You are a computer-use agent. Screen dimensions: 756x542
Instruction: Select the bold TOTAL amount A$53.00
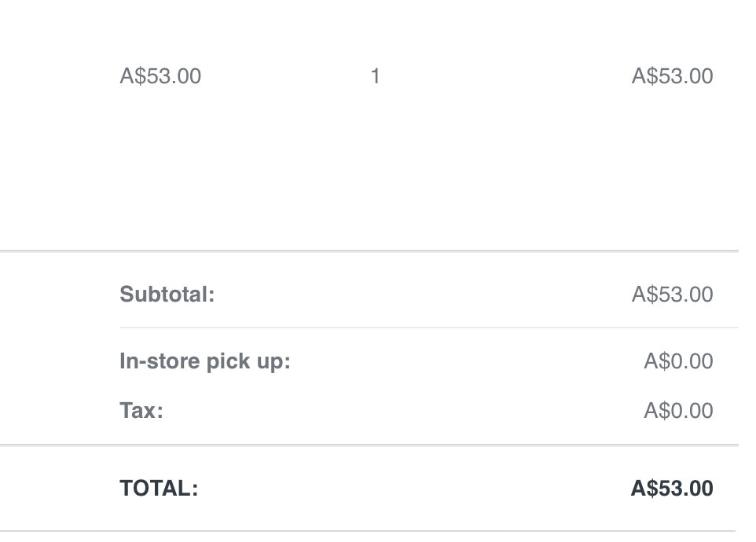672,489
